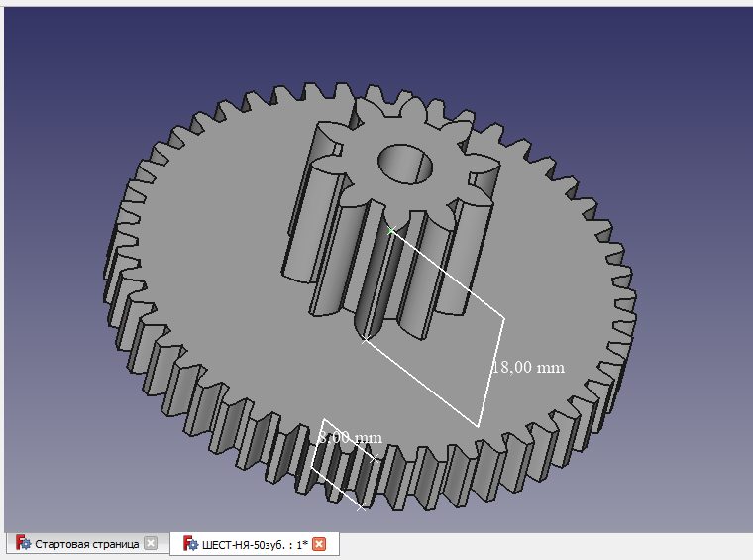Click the FreeCAD icon on the ШЕСТ-НЯ-50зуб. tab
Screen dimensions: 753x560
(190, 544)
